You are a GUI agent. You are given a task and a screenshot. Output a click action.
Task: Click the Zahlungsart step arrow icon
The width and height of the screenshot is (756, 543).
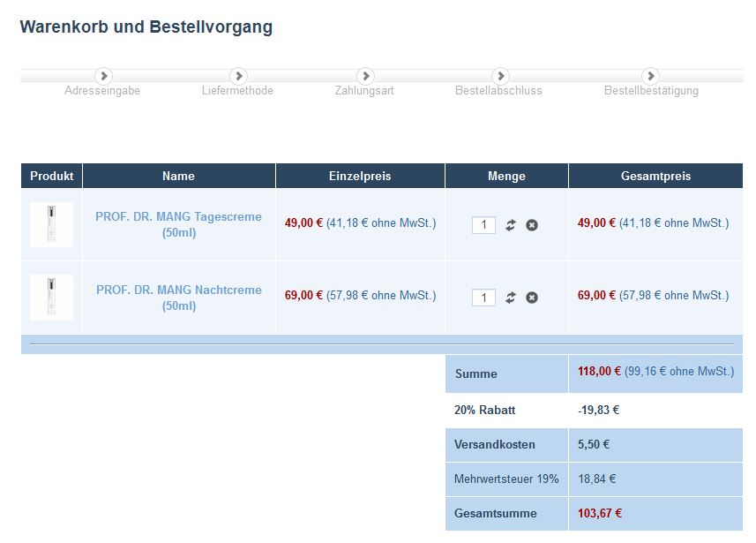(x=365, y=76)
